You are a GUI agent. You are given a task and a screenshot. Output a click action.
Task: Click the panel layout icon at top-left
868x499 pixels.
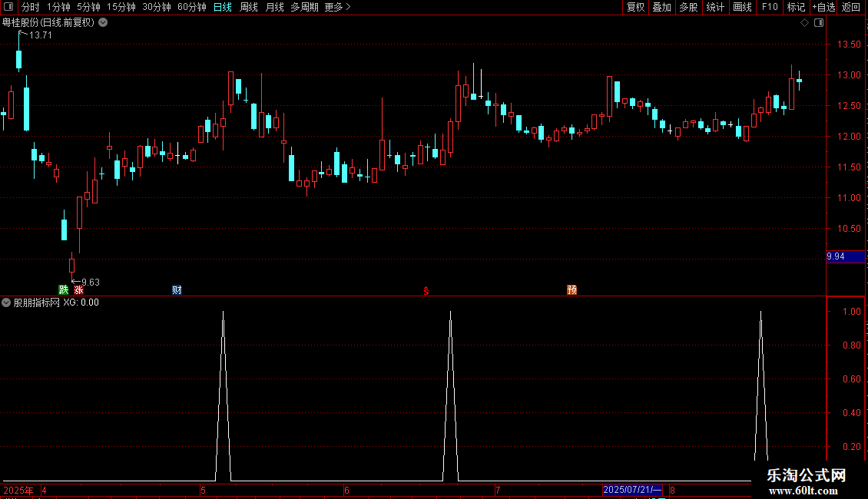click(8, 7)
